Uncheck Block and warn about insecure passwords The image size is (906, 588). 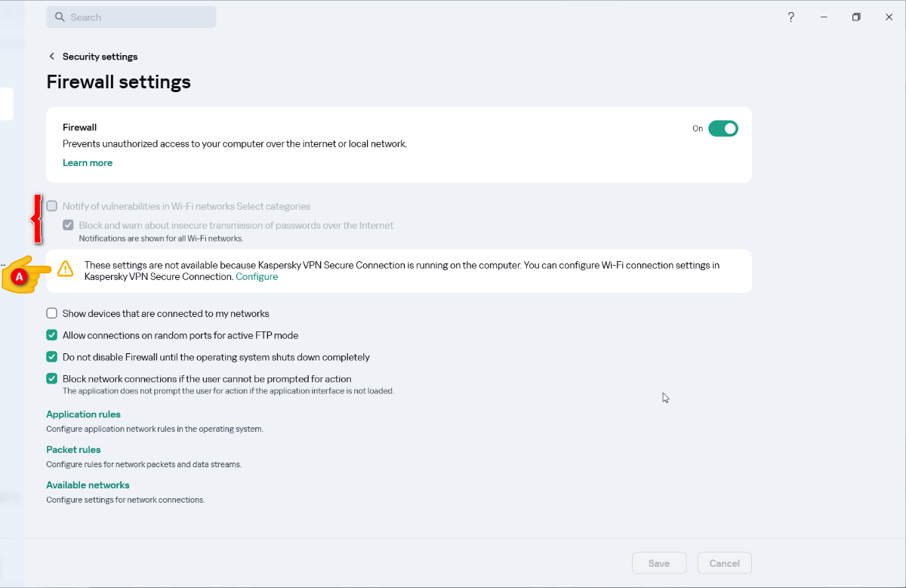(69, 225)
